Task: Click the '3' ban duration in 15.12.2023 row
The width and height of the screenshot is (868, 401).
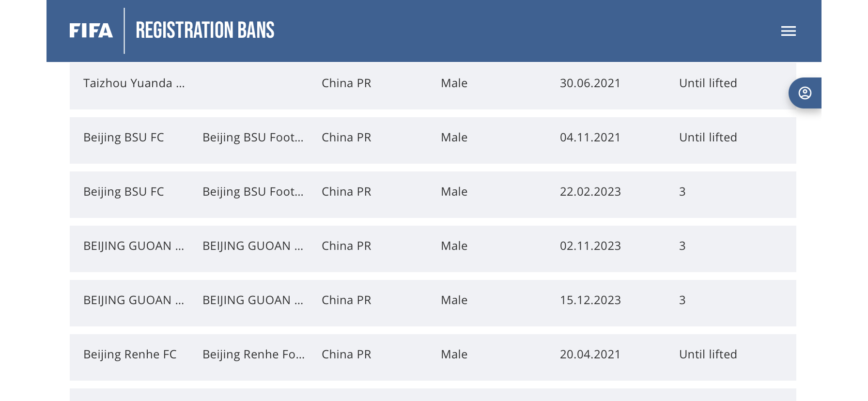Action: point(682,300)
